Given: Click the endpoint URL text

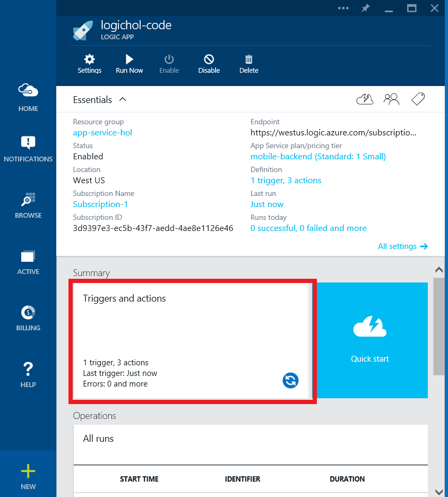Looking at the screenshot, I should point(333,133).
